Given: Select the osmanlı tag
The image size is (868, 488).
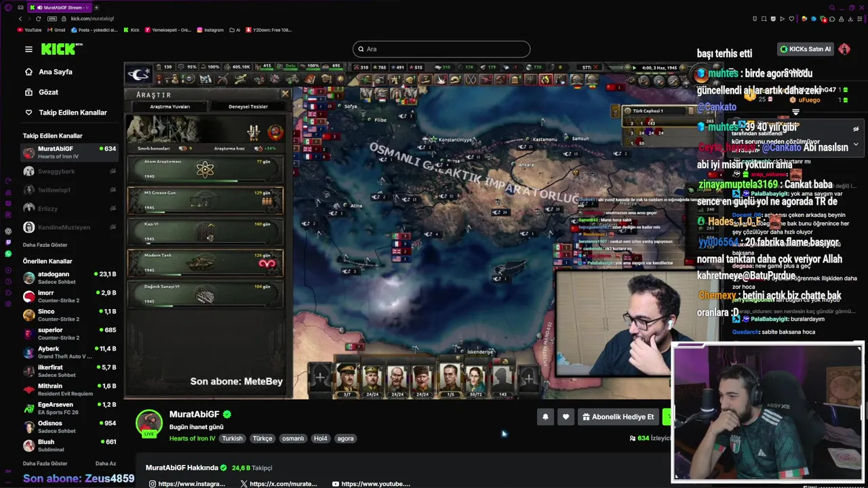Looking at the screenshot, I should click(293, 439).
